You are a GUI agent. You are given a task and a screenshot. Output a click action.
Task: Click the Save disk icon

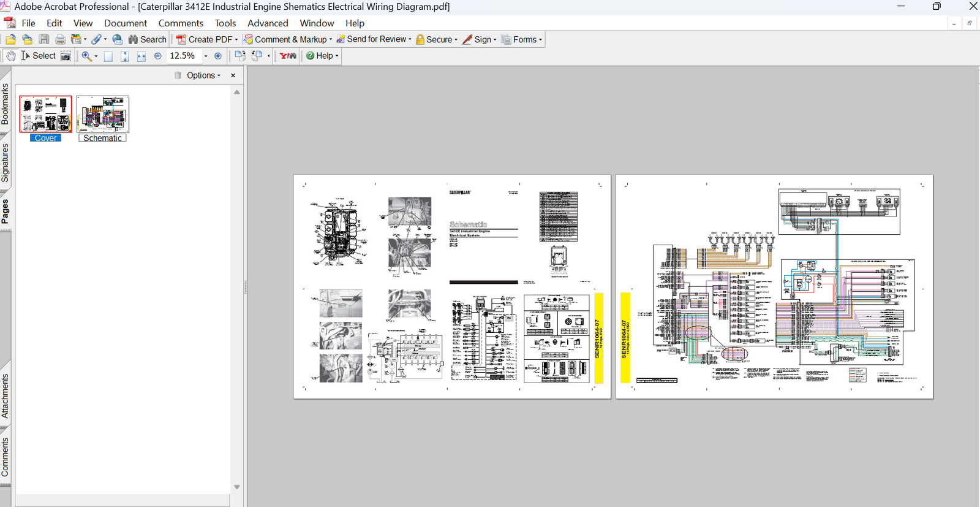44,39
